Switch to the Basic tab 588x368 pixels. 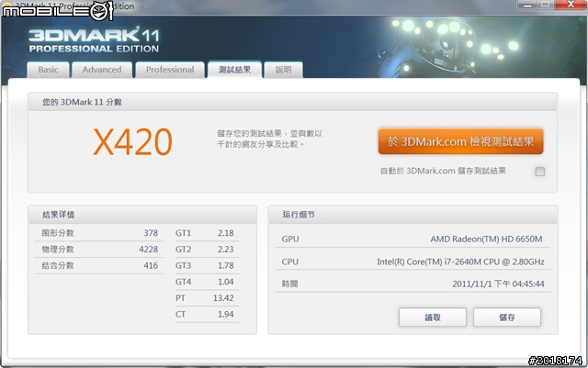(x=48, y=70)
